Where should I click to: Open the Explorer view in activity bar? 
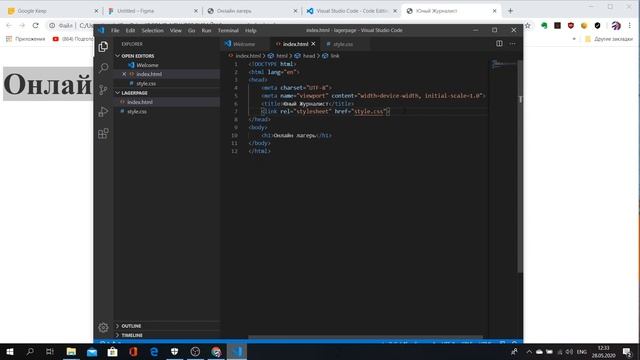tap(103, 47)
